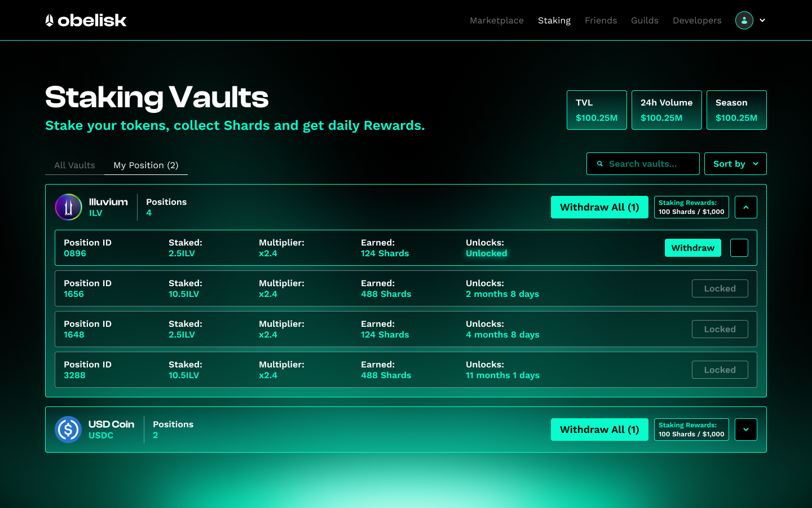The image size is (812, 508).
Task: Open the Friends page
Action: (x=601, y=20)
